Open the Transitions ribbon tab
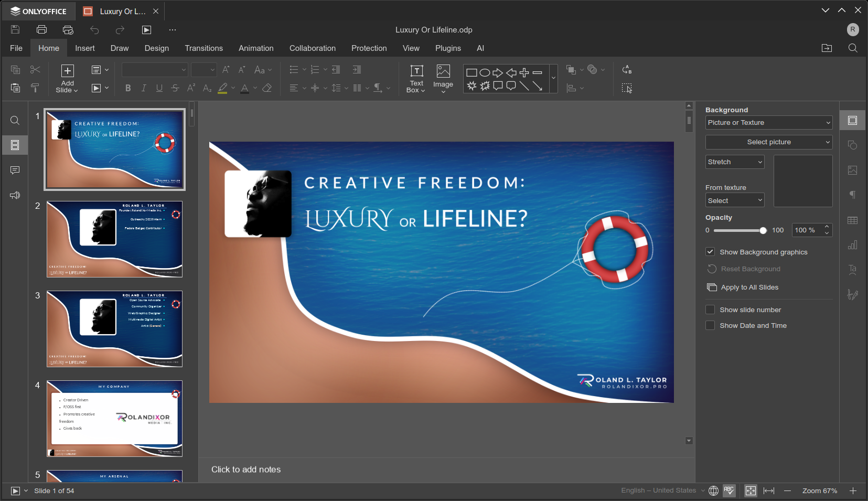 pos(203,48)
